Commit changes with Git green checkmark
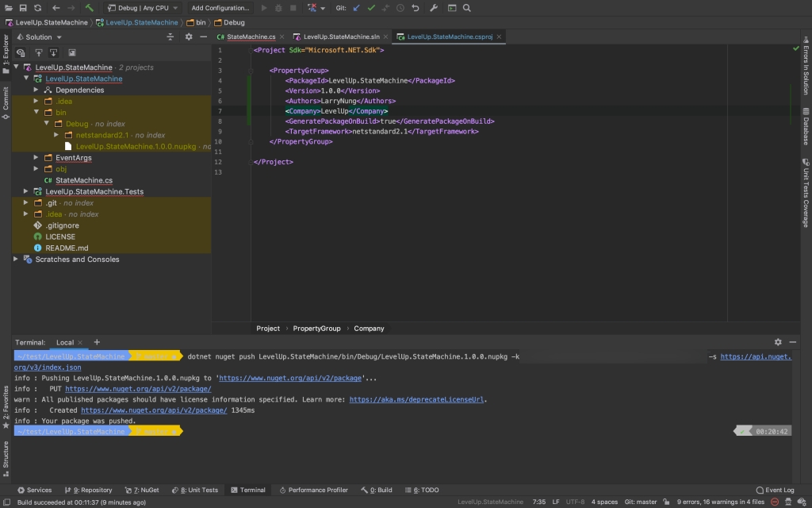Screen dimensions: 812x508 (371, 8)
